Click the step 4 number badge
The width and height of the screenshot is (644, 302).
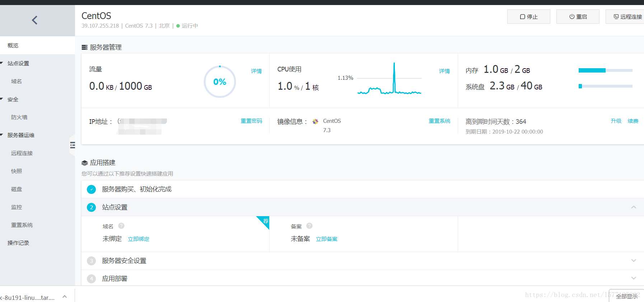tap(92, 279)
